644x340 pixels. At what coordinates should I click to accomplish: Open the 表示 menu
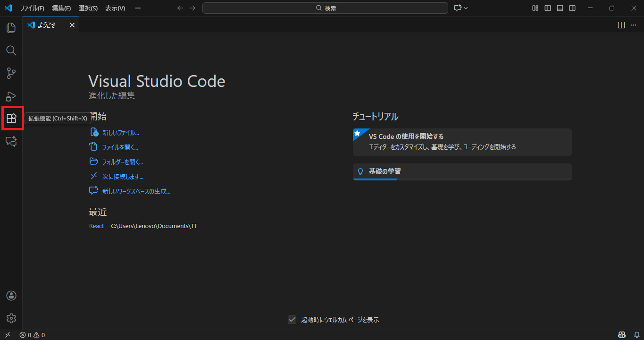115,8
